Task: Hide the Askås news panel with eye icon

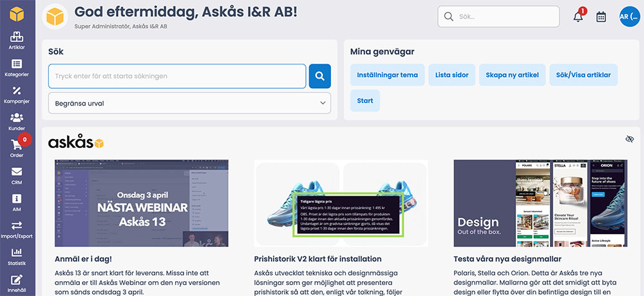Action: [x=630, y=139]
